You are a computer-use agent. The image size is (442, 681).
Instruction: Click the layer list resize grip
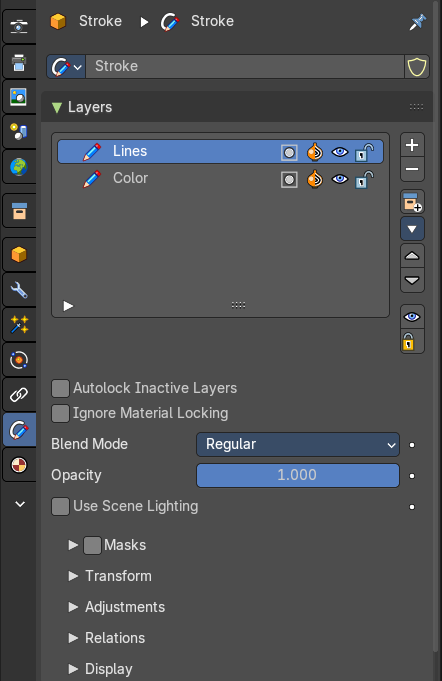coord(238,305)
